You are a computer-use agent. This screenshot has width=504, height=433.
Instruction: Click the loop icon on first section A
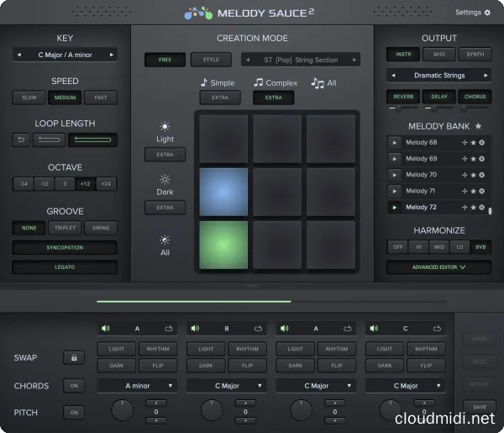tap(169, 329)
